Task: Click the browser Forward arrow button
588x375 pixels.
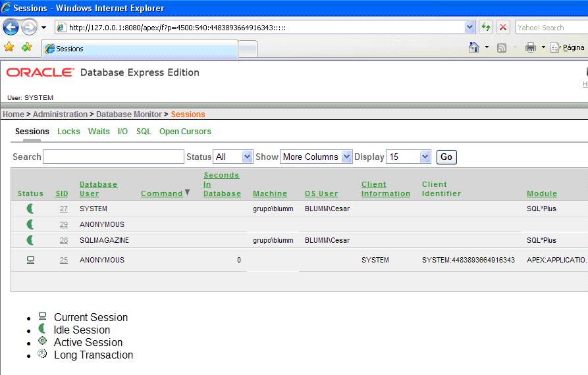Action: coord(29,28)
